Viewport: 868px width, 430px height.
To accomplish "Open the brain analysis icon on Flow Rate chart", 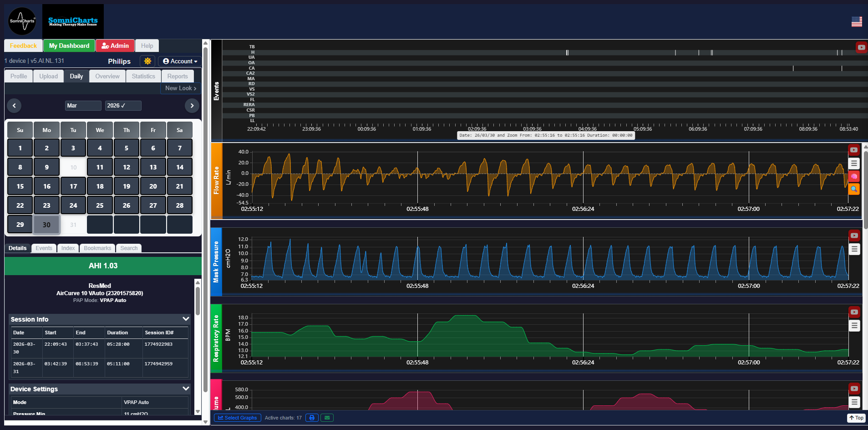I will pos(854,176).
